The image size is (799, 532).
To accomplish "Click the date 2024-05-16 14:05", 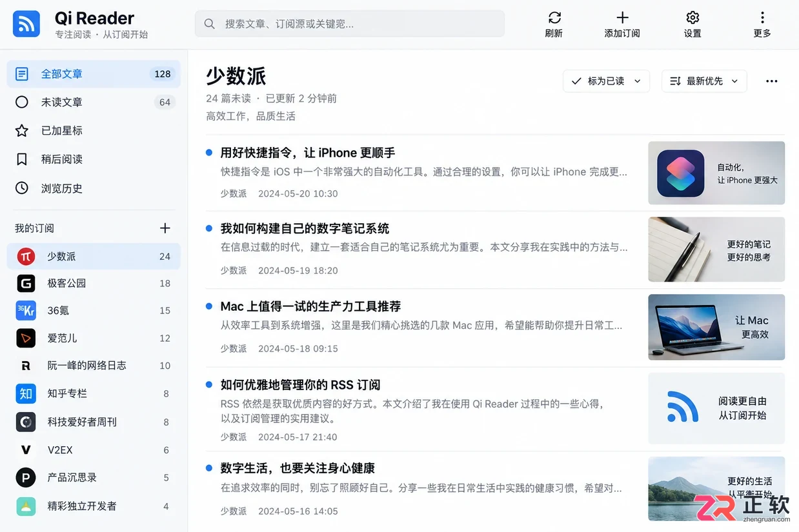I will pos(298,511).
